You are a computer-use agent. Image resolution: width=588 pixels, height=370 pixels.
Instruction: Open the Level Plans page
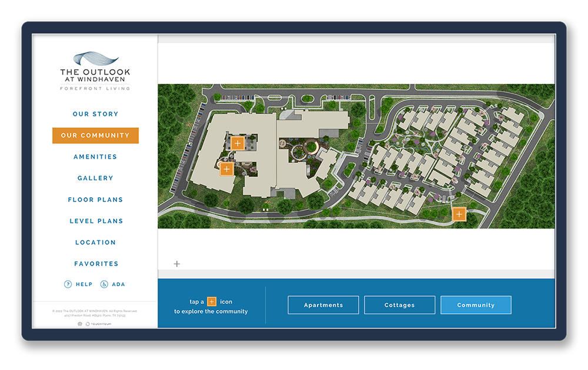point(96,221)
